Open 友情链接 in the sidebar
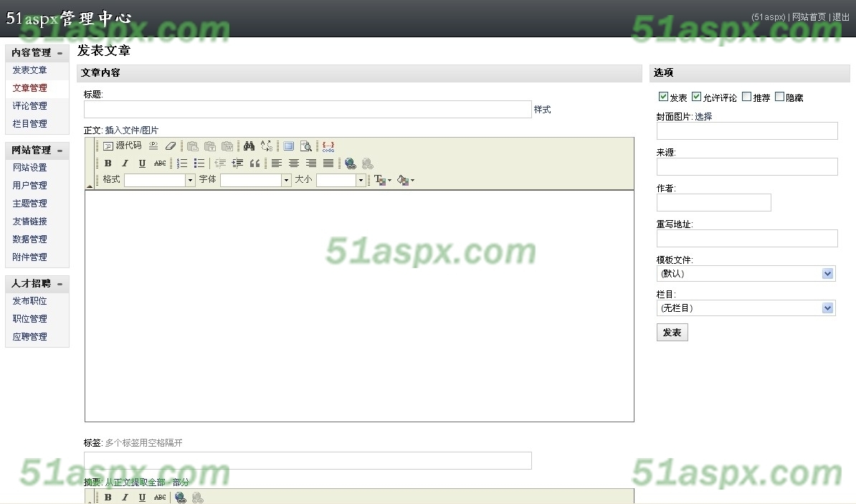Screen dimensions: 856x504 (29, 221)
